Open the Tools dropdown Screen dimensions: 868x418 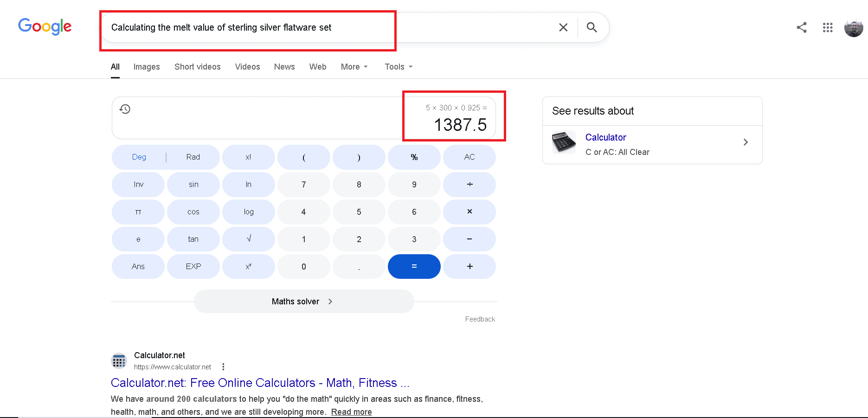point(398,66)
